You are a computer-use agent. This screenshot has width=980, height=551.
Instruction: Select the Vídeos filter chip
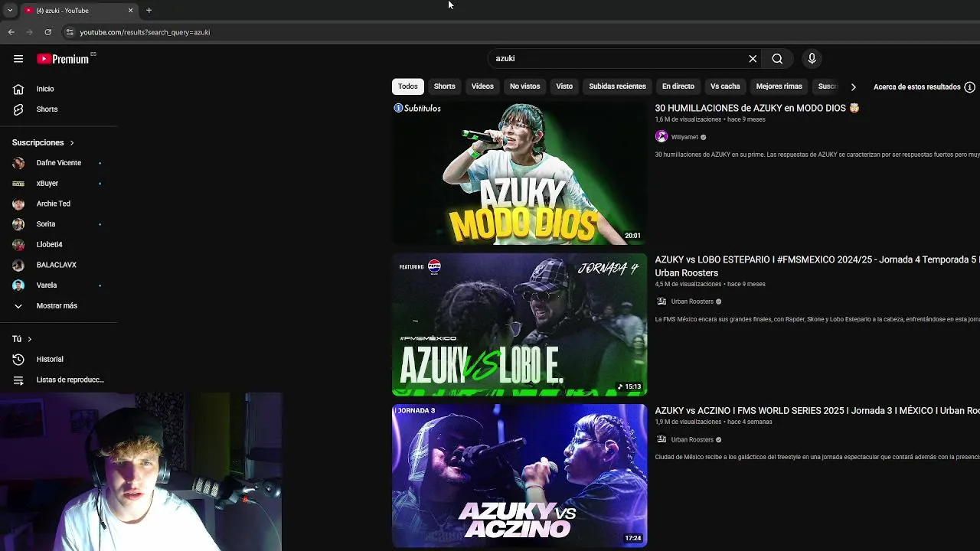tap(482, 86)
